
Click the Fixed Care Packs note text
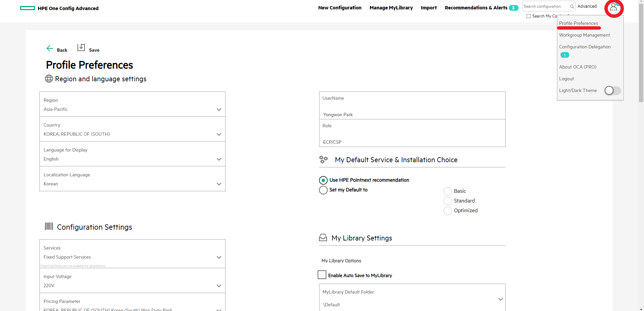tap(73, 266)
